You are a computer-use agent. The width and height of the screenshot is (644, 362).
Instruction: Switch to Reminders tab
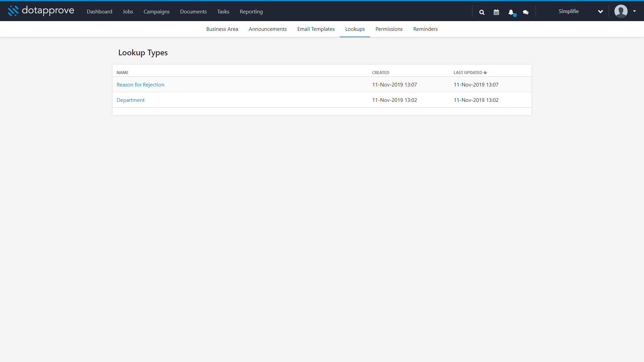(425, 29)
